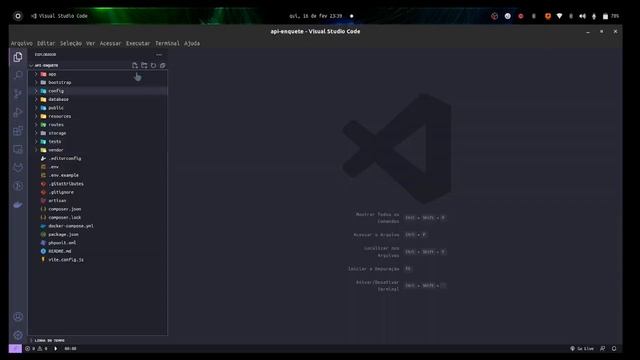Image resolution: width=640 pixels, height=360 pixels.
Task: Open the .editorconfig file
Action: point(98,158)
